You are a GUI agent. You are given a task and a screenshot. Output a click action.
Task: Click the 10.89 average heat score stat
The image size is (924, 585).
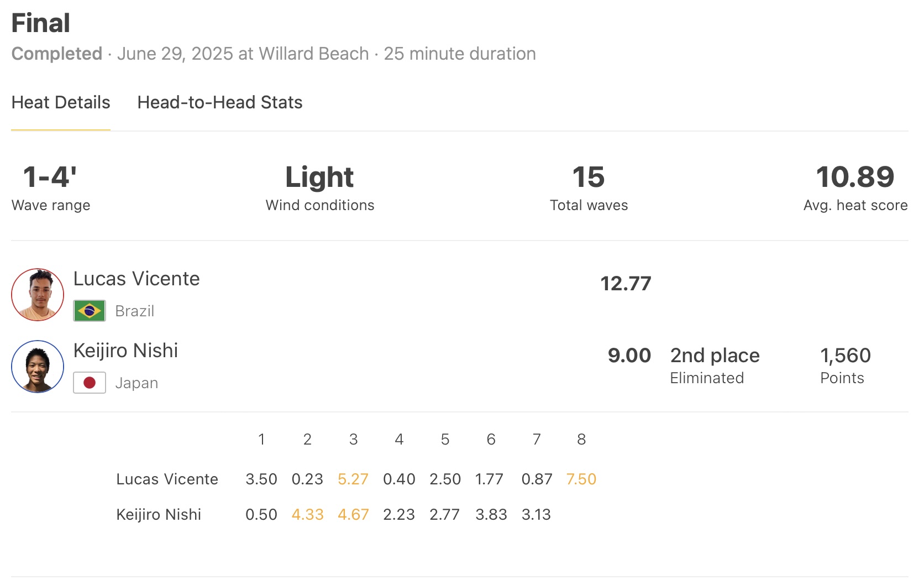[855, 177]
